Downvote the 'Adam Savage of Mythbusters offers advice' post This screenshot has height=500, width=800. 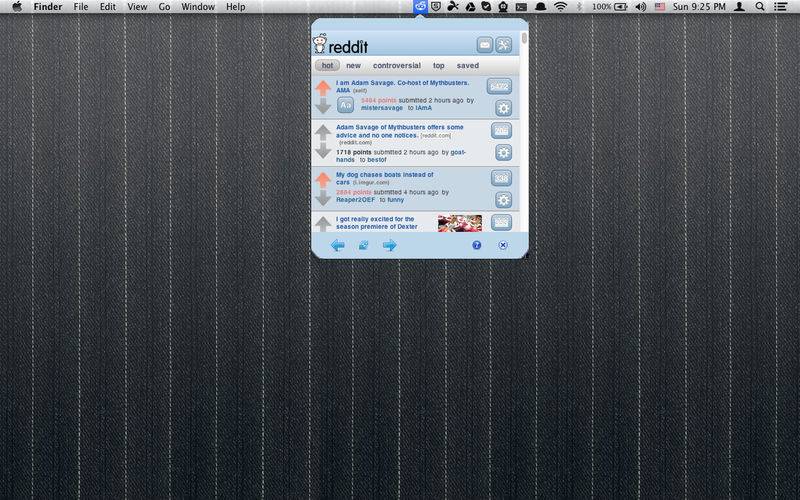pyautogui.click(x=322, y=151)
